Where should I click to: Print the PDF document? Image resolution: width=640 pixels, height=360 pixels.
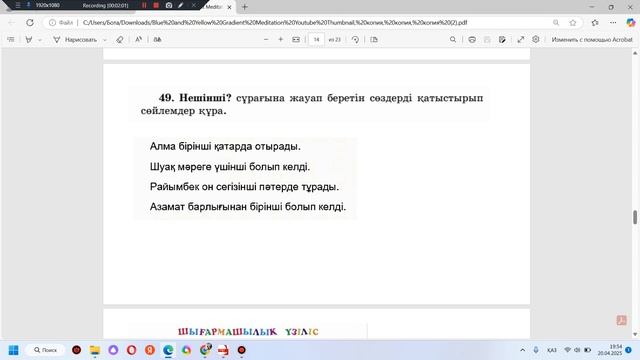tap(472, 40)
